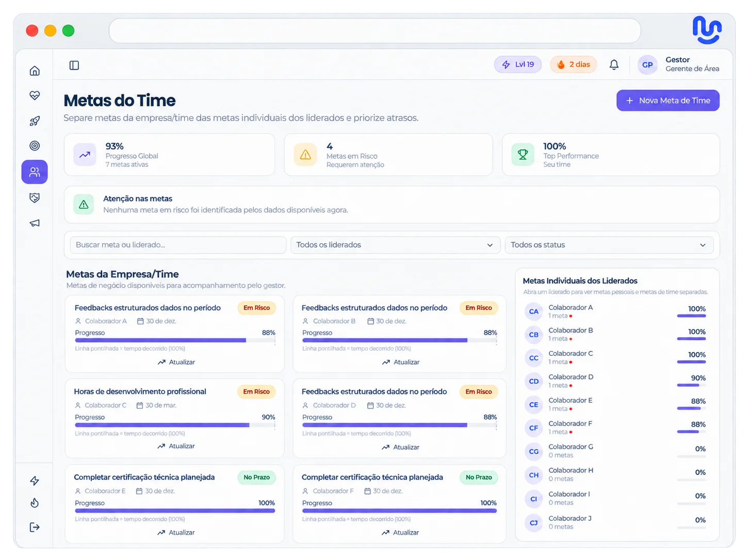Open notifications bell icon
Viewport: 747px width, 560px height.
(x=614, y=65)
